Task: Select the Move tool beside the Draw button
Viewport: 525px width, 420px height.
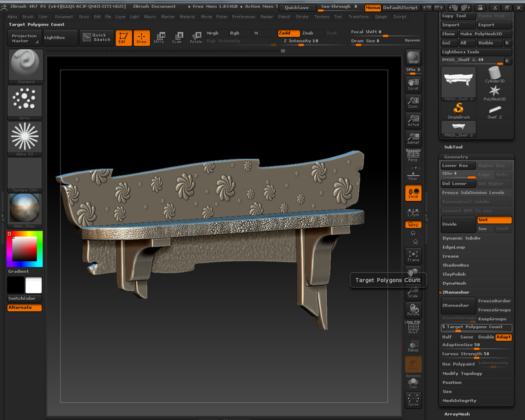Action: click(x=159, y=38)
